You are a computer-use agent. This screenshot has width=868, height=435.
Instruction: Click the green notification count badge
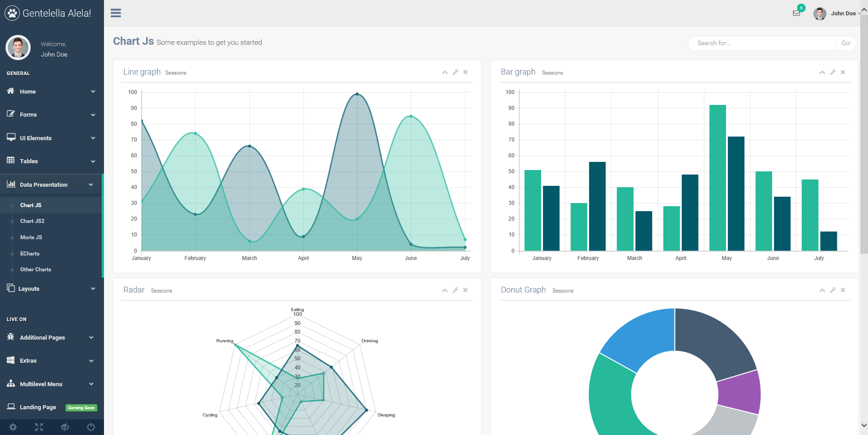(801, 8)
